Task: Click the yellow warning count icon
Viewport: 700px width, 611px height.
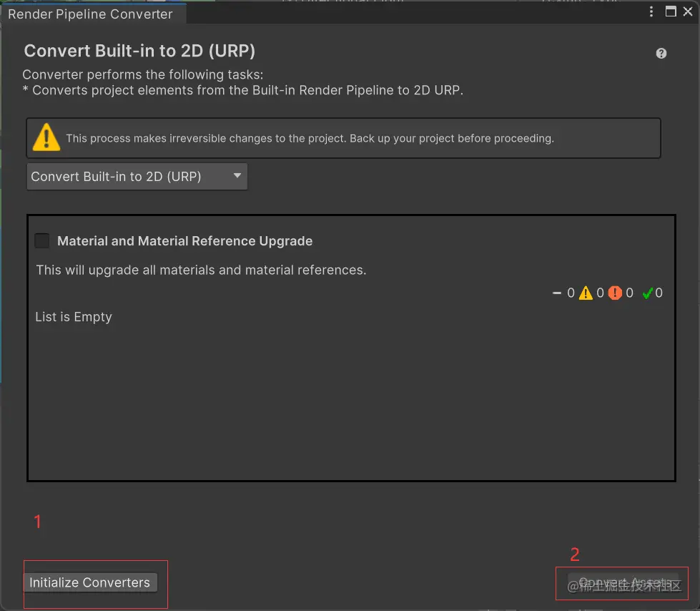Action: 586,293
